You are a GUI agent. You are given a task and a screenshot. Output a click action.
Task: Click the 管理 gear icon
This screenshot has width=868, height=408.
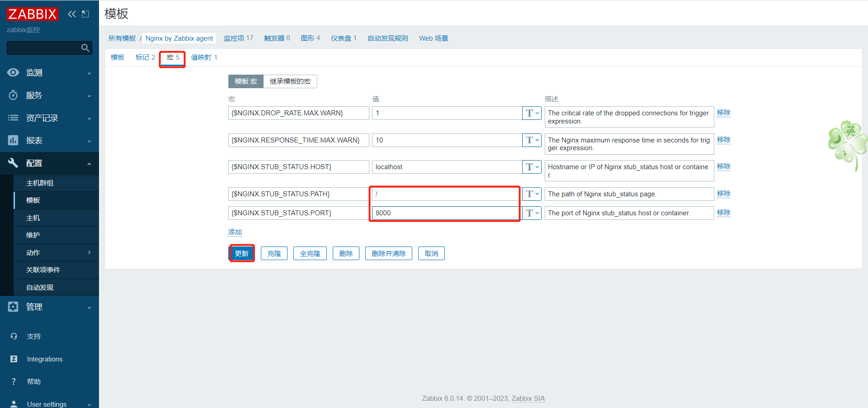(13, 307)
